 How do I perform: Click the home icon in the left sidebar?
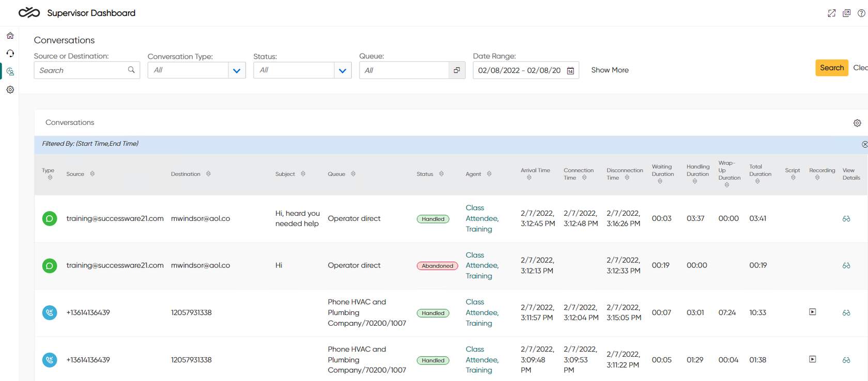coord(10,36)
